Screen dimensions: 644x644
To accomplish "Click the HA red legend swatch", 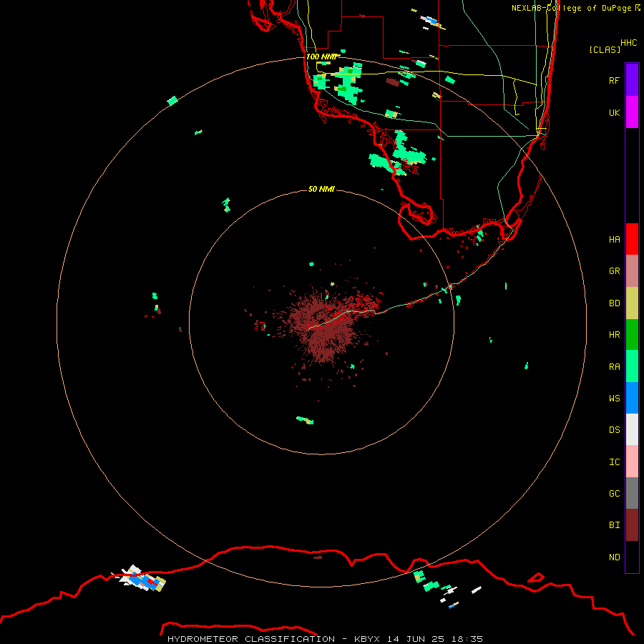I will click(x=632, y=239).
